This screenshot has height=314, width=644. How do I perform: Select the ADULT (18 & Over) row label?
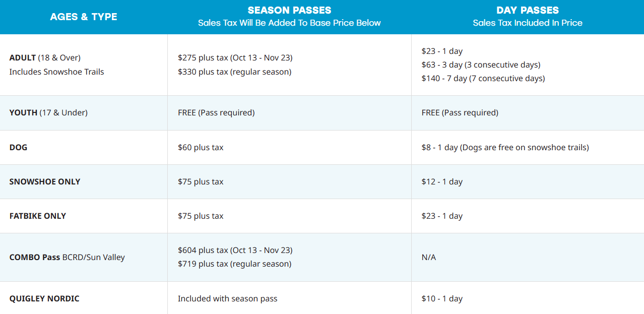click(45, 58)
